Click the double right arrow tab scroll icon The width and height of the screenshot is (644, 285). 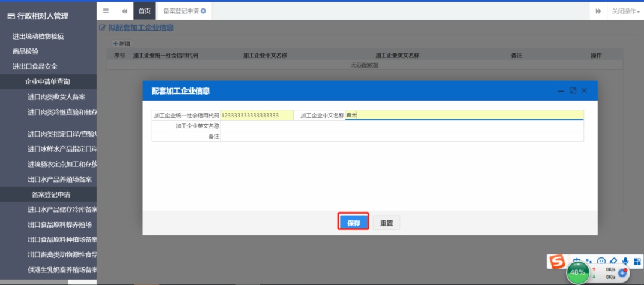coord(598,11)
